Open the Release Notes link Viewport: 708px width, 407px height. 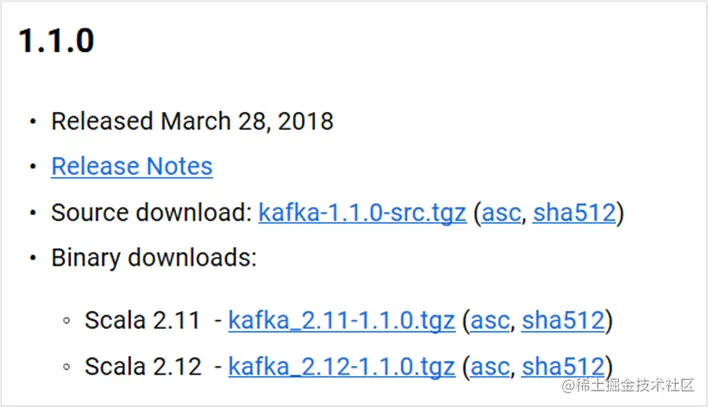pos(132,166)
